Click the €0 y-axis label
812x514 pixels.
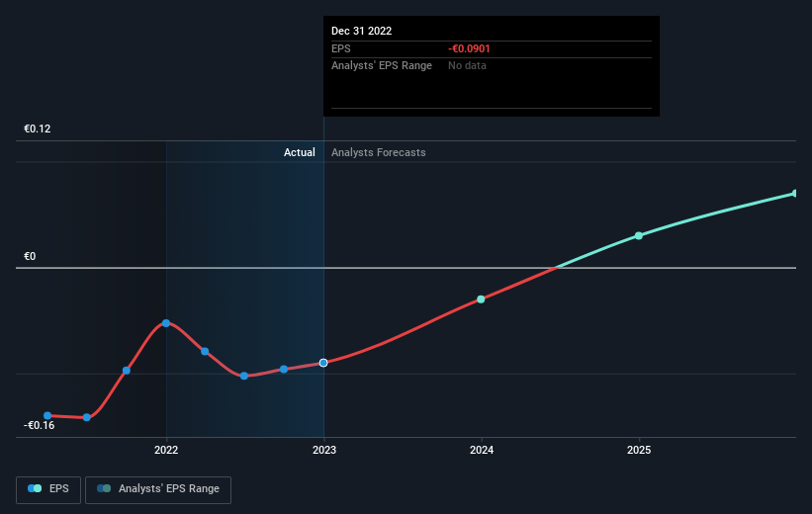click(x=30, y=256)
